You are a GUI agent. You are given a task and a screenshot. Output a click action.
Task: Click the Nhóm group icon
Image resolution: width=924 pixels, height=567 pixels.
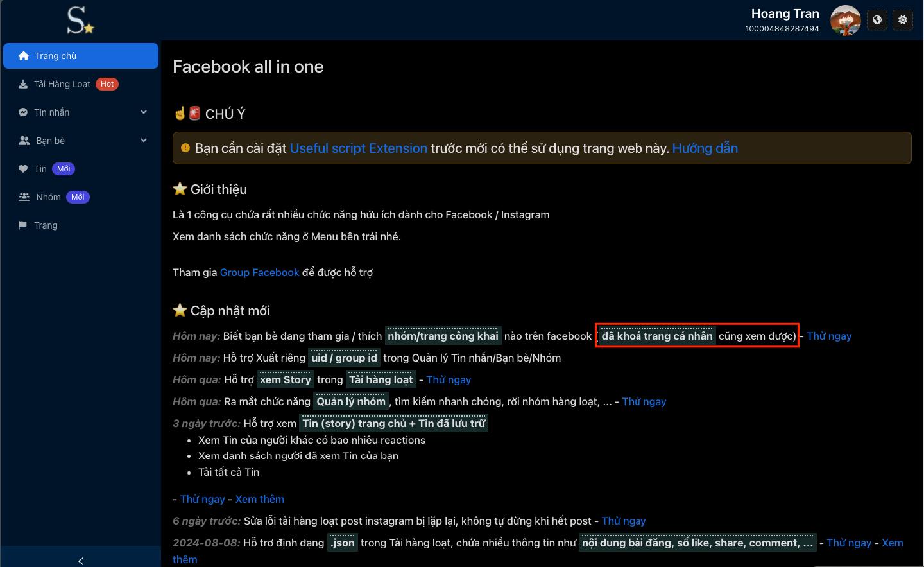click(x=24, y=197)
